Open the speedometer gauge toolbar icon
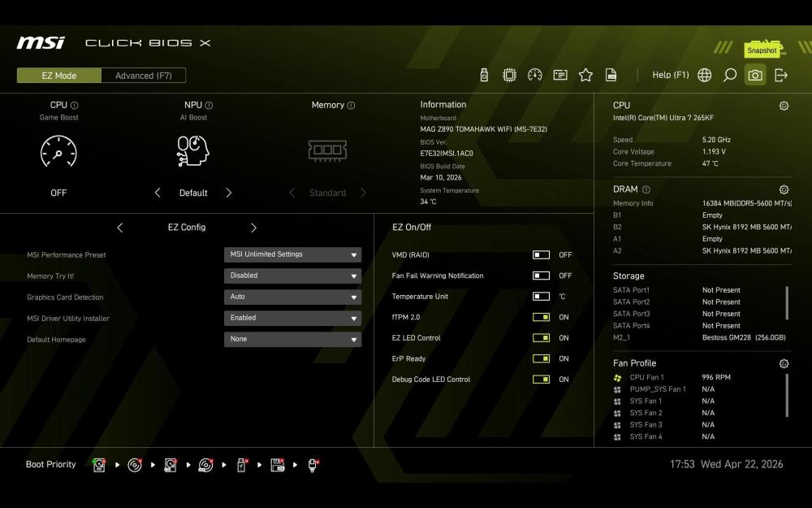Image resolution: width=812 pixels, height=508 pixels. tap(534, 75)
